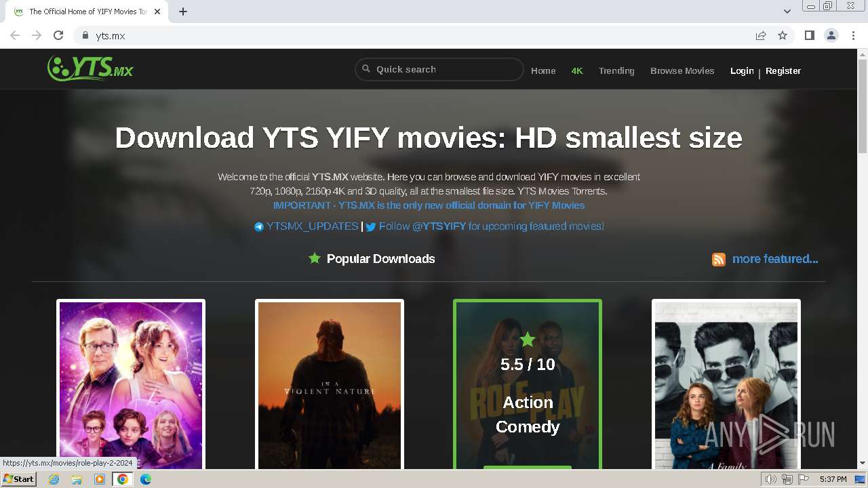Image resolution: width=868 pixels, height=488 pixels.
Task: Click the Telegram icon beside YTSMX_UPDATES
Action: [x=259, y=227]
